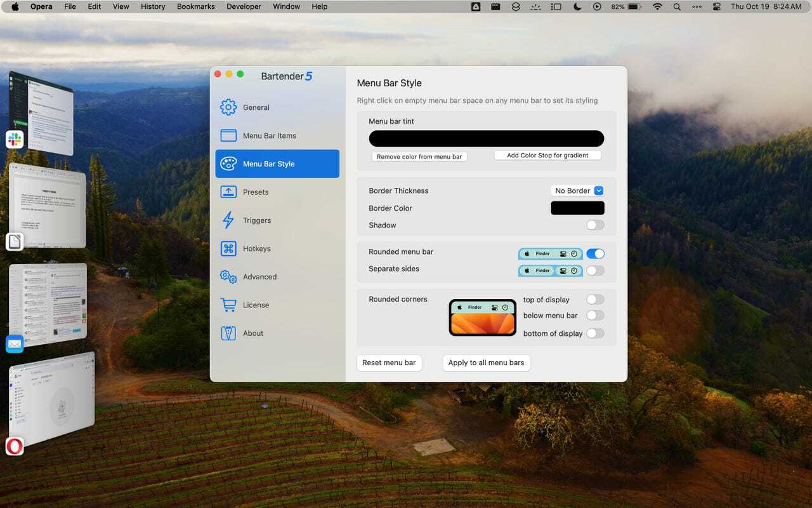
Task: Click Remove color from menu bar button
Action: 419,156
